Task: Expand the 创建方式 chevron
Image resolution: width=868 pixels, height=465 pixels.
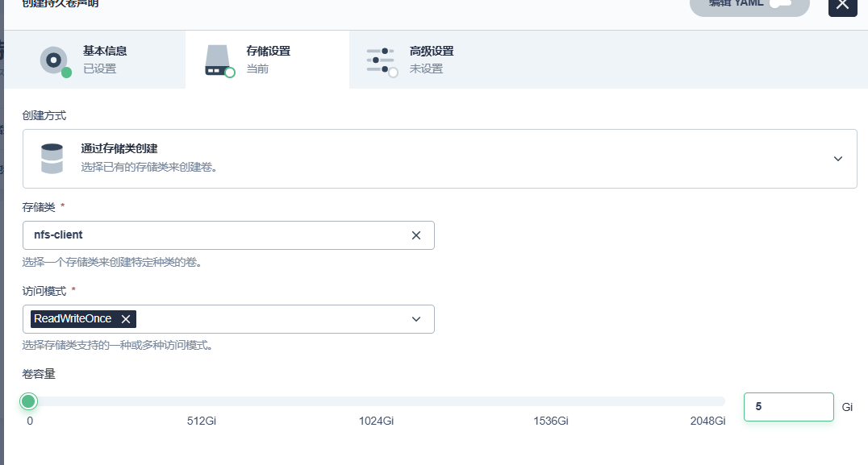Action: pos(837,159)
